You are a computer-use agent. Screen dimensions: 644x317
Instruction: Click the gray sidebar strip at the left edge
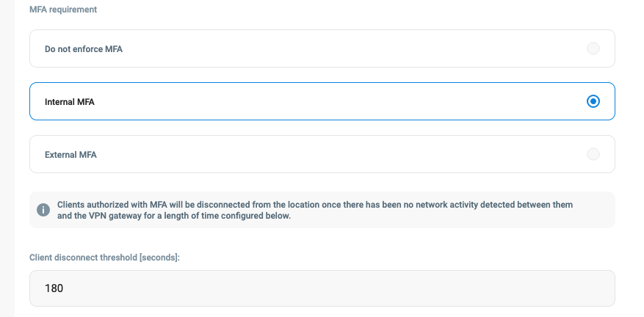tap(7, 158)
